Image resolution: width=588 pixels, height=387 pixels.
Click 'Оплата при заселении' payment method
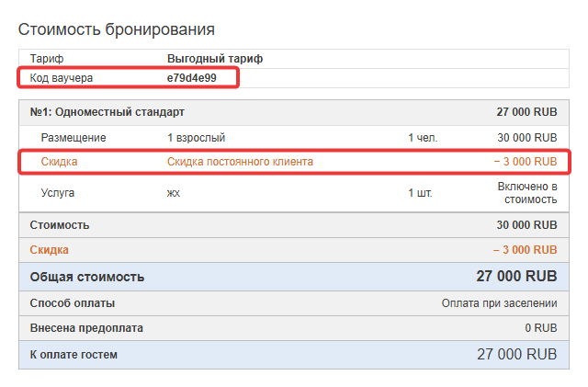[499, 303]
